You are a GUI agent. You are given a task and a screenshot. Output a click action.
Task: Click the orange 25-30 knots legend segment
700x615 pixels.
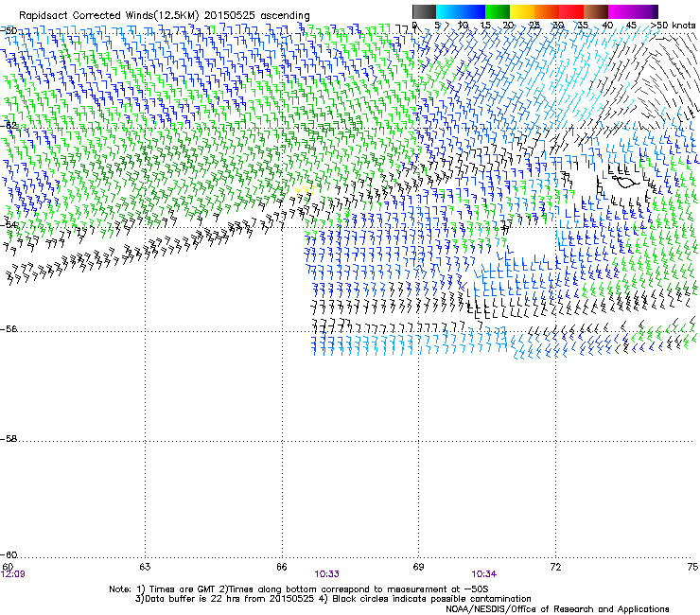[547, 11]
